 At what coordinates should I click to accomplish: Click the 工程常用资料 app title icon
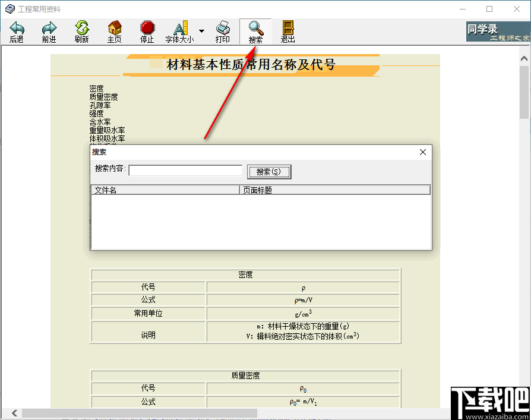pos(10,9)
